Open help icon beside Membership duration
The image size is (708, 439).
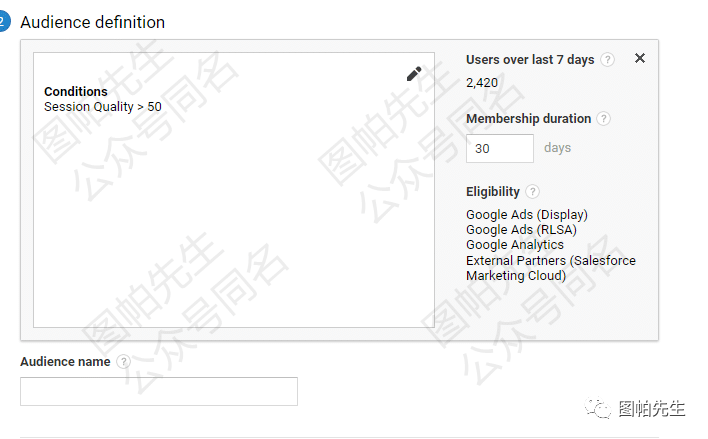click(x=604, y=119)
